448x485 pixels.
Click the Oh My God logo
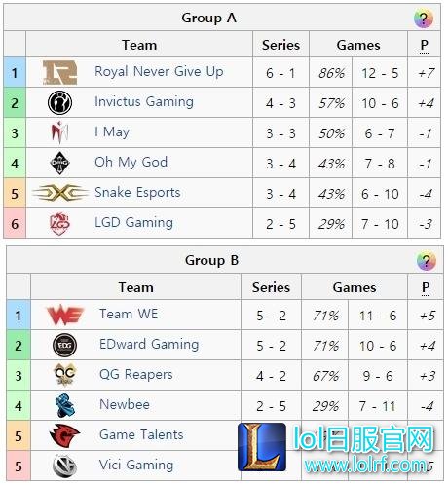pos(60,163)
